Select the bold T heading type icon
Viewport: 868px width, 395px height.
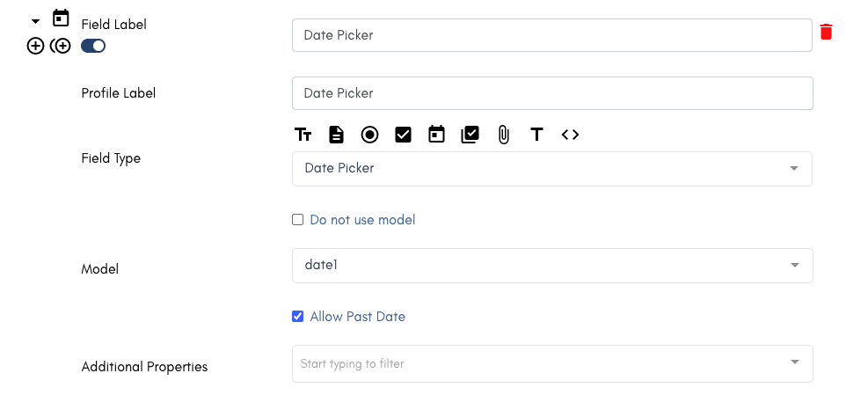[536, 135]
